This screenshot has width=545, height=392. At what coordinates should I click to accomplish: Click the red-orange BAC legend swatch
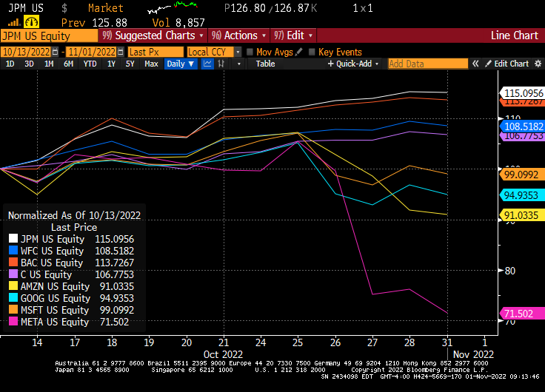[13, 262]
